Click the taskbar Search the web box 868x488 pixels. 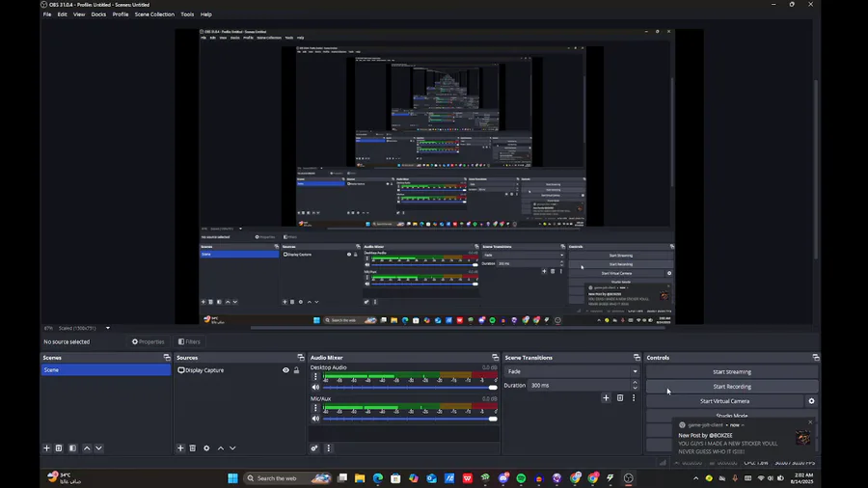287,478
